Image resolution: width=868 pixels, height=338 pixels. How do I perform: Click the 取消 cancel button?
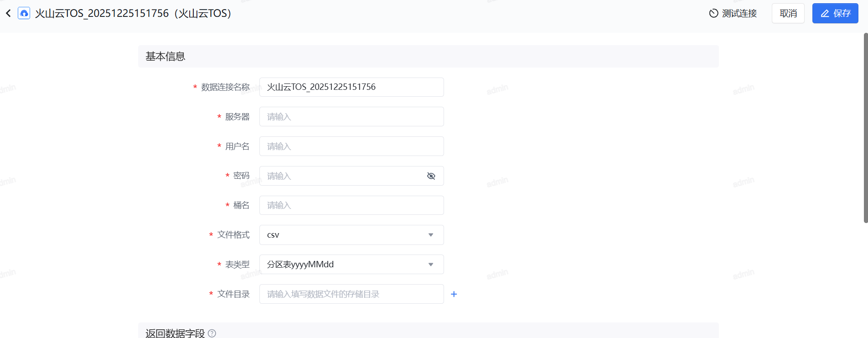788,13
